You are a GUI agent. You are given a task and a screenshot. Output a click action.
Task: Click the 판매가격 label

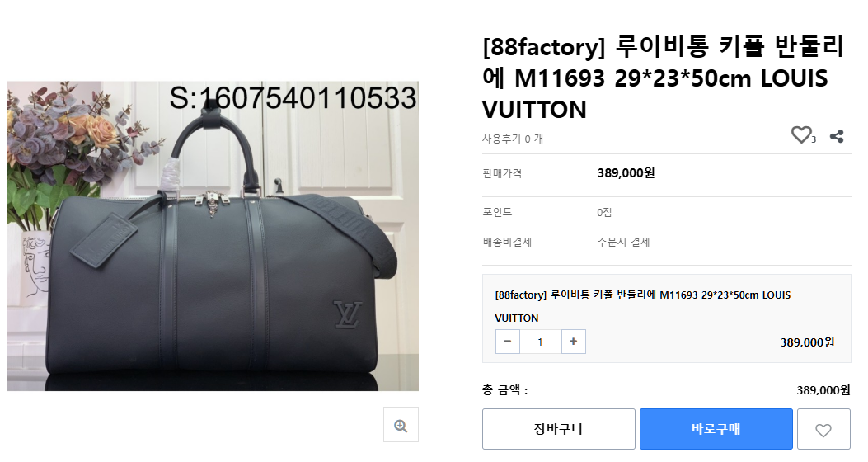[502, 172]
